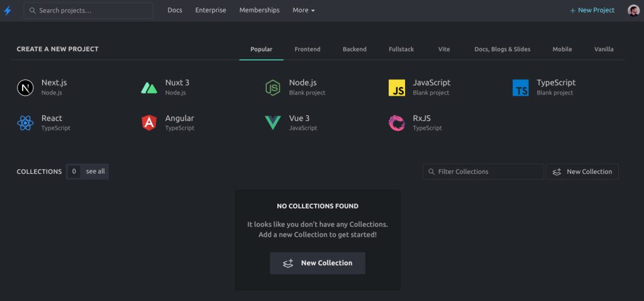Click the NO COLLECTIONS FOUND heading

[318, 207]
